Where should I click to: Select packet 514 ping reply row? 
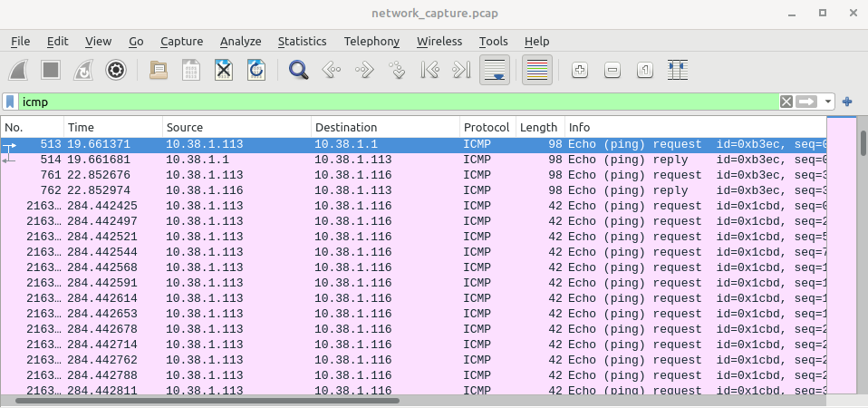pyautogui.click(x=413, y=160)
